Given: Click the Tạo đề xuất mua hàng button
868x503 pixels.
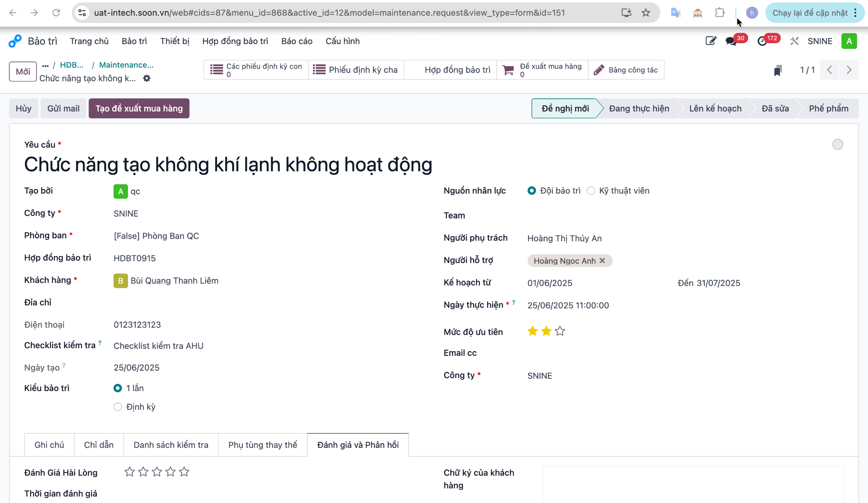Looking at the screenshot, I should click(139, 109).
